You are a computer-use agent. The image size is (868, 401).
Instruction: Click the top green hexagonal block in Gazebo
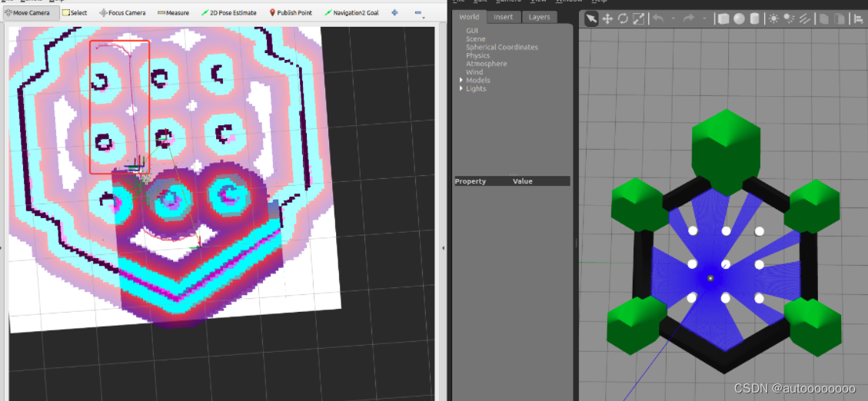[x=726, y=151]
